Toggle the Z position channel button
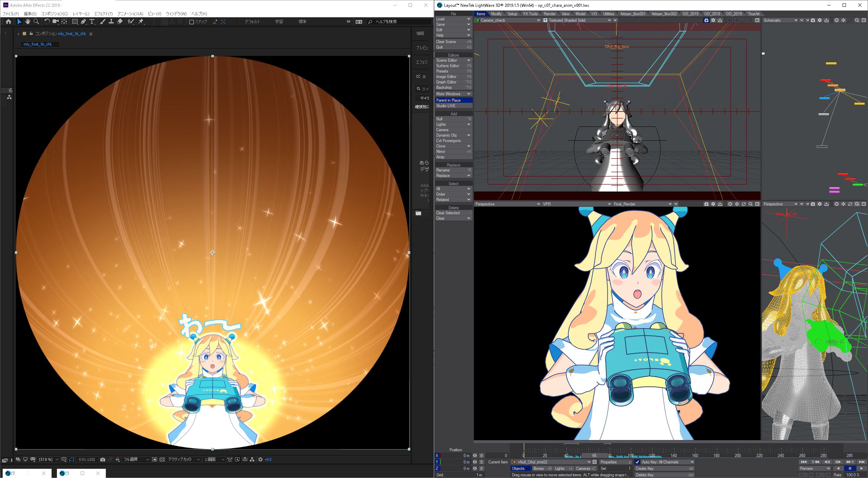Screen dimensions: 868x478 tap(437, 469)
